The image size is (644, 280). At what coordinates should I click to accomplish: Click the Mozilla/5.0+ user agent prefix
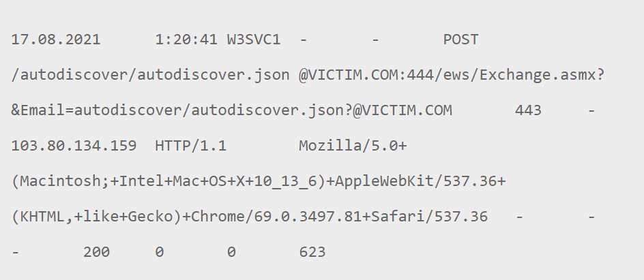(x=353, y=146)
